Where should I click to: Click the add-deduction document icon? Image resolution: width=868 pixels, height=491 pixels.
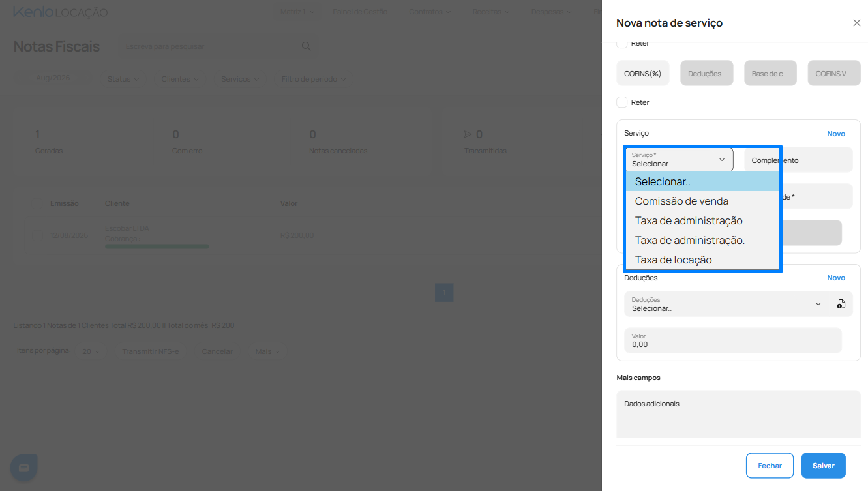(841, 304)
